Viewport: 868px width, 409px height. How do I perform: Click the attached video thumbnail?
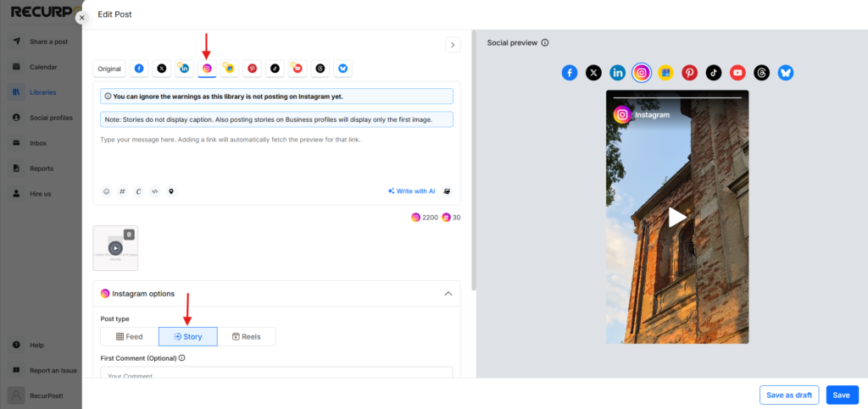(x=115, y=248)
